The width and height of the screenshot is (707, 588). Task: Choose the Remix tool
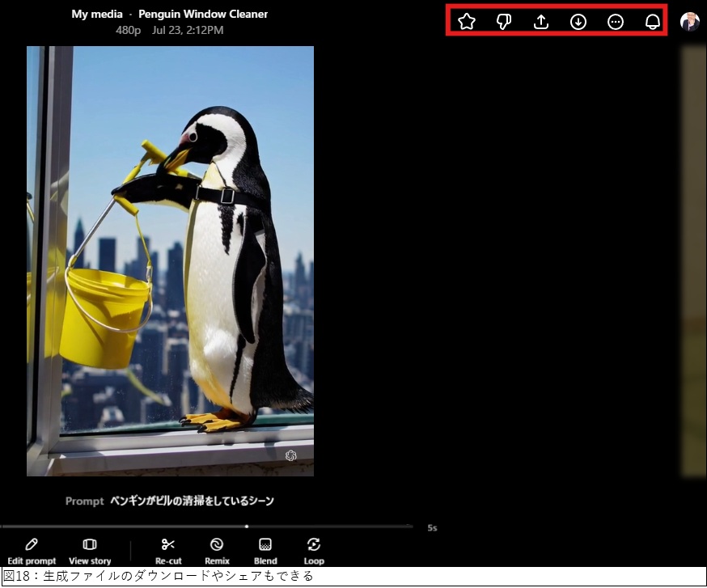(x=217, y=550)
